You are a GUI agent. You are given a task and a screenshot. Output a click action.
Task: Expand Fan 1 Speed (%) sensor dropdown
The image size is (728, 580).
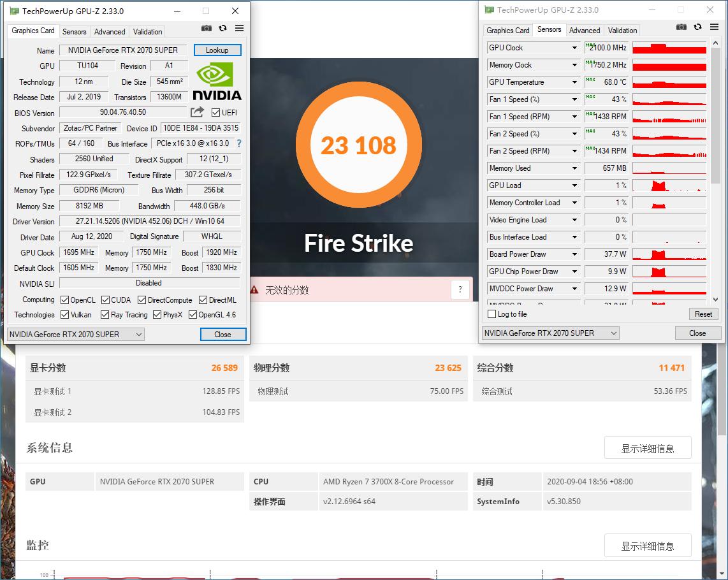tap(574, 99)
